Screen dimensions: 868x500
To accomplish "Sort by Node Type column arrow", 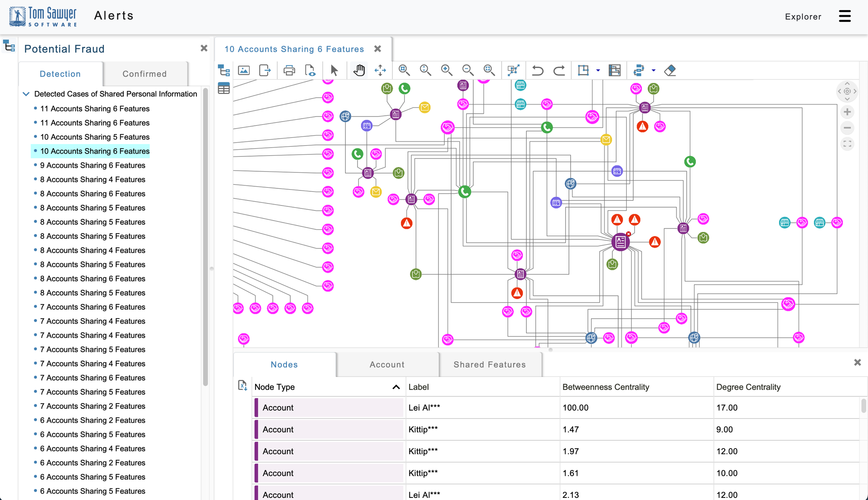I will tap(396, 387).
